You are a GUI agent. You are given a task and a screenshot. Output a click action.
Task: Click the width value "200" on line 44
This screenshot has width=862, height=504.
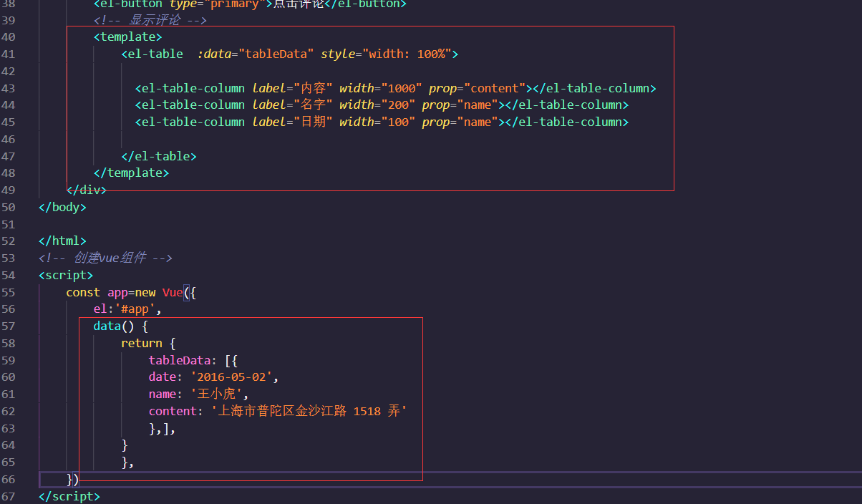click(x=397, y=105)
